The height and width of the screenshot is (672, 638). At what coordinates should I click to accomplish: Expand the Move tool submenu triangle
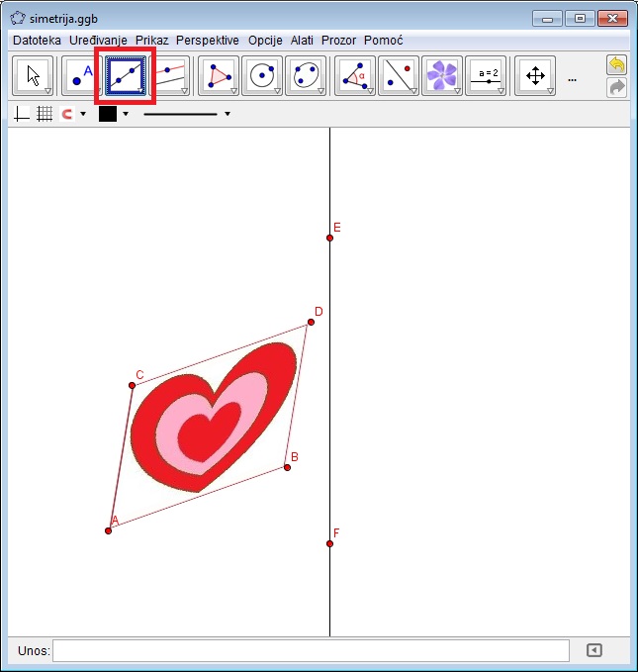(x=48, y=91)
